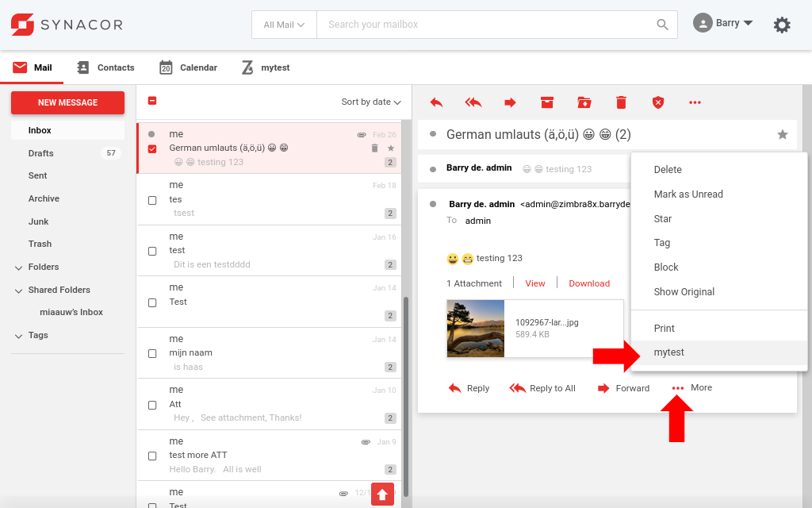The height and width of the screenshot is (508, 812).
Task: Open the Barry account dropdown
Action: click(x=733, y=23)
